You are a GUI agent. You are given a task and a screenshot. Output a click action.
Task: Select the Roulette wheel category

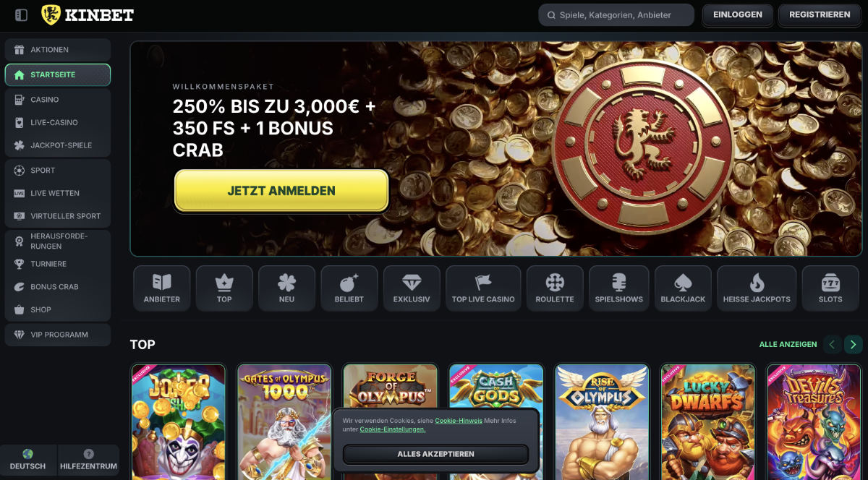pyautogui.click(x=555, y=288)
